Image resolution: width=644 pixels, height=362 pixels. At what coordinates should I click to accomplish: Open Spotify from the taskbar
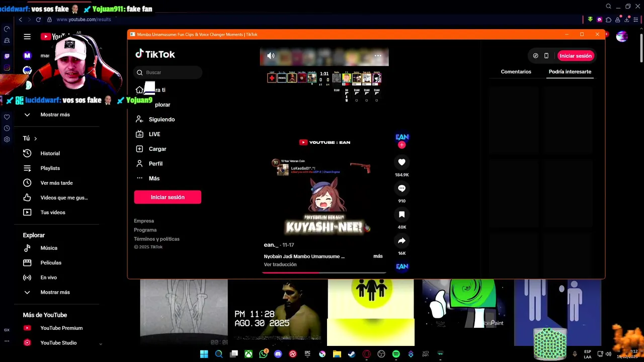[x=396, y=354]
